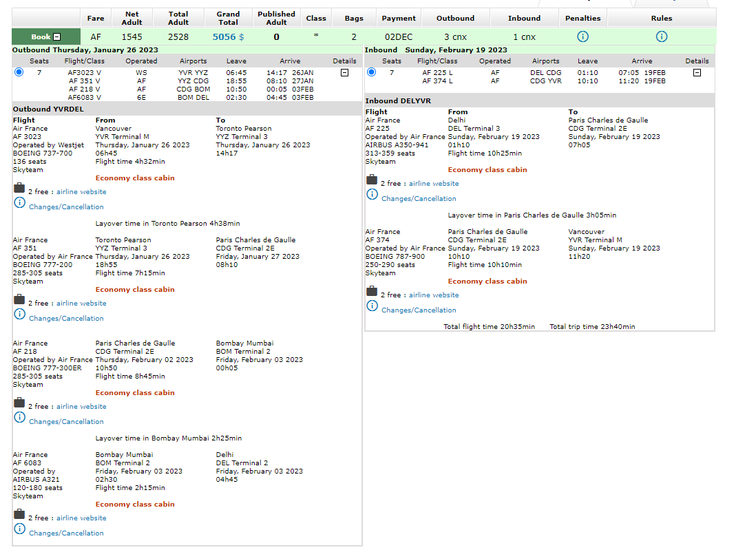
Task: Click baggage icon under AF 225 flight
Action: pyautogui.click(x=372, y=180)
